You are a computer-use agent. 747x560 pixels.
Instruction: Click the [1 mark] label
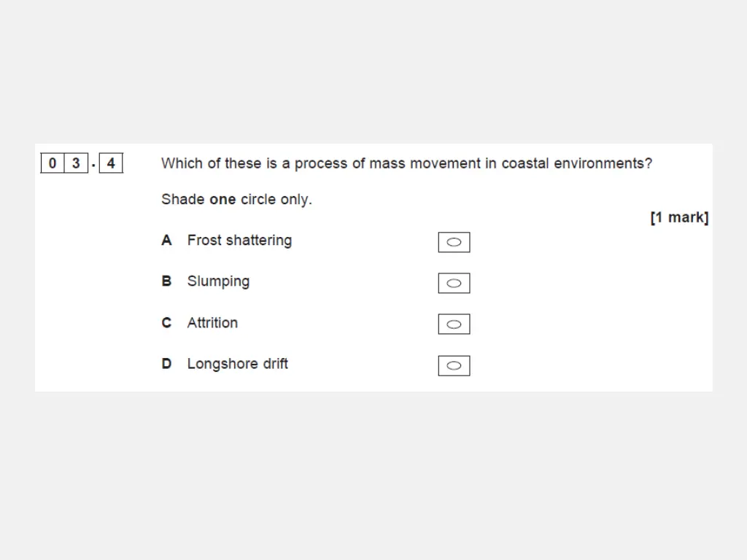coord(679,217)
